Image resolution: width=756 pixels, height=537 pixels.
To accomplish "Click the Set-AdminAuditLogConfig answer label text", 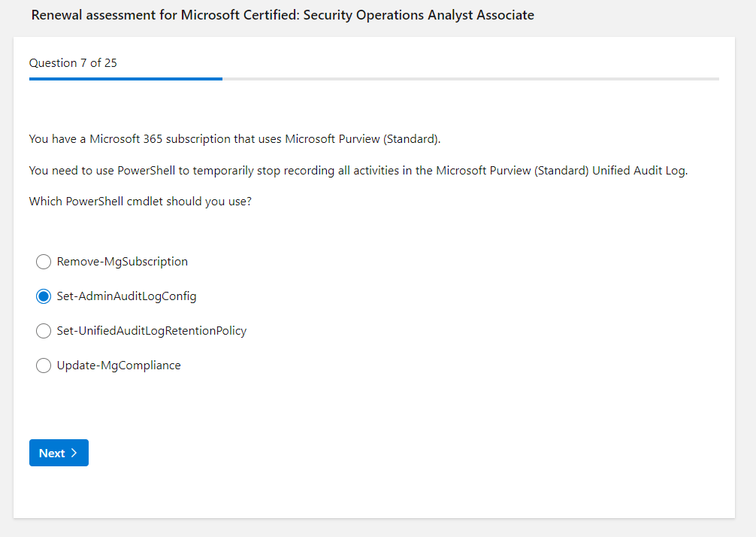I will (126, 296).
